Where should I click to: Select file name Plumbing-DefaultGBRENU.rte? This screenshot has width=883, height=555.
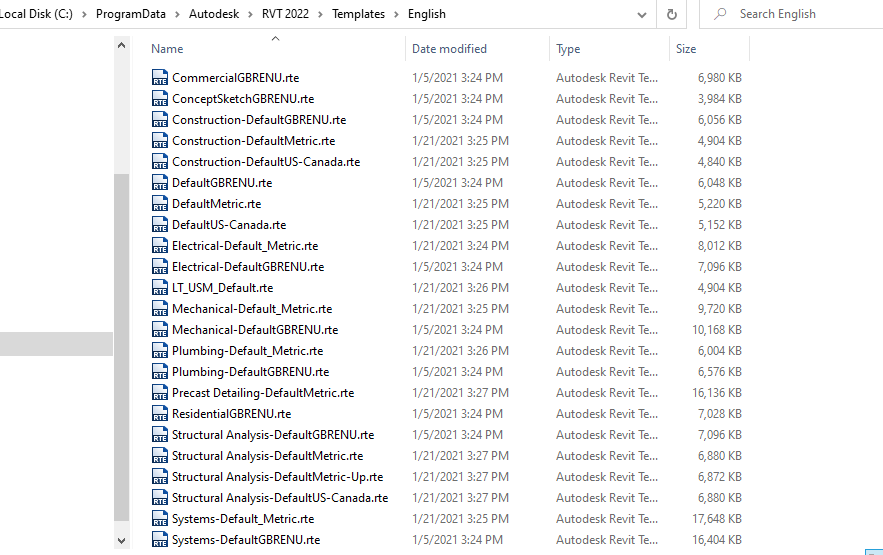[x=250, y=372]
